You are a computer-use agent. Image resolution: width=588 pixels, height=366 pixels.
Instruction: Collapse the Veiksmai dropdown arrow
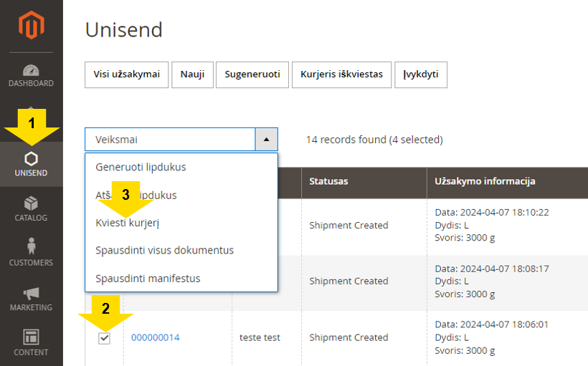[267, 140]
